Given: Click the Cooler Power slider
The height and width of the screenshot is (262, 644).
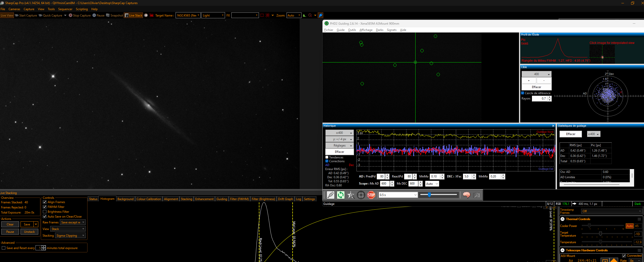Looking at the screenshot, I should (x=602, y=226).
